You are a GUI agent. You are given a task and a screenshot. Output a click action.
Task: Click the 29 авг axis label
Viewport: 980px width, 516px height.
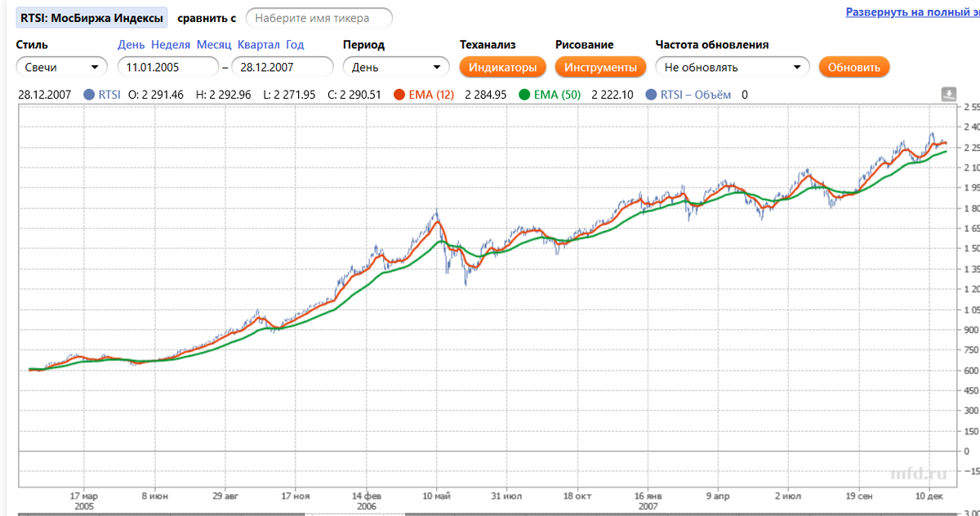click(x=225, y=496)
